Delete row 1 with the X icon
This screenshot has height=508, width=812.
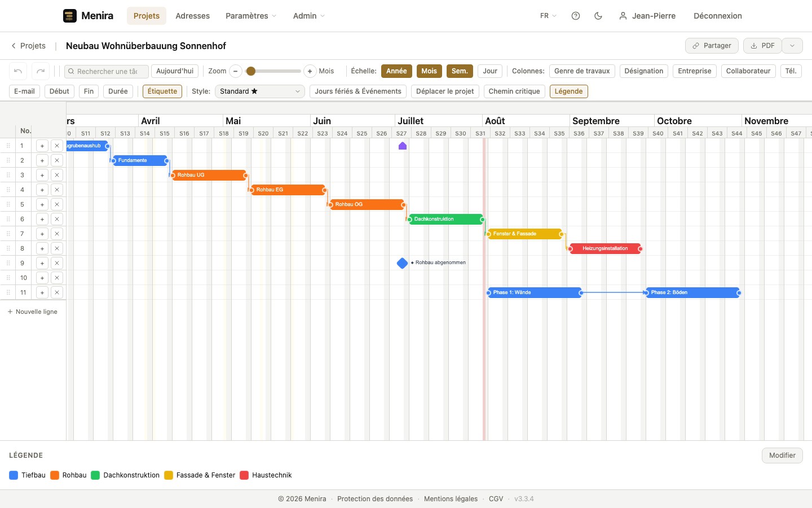pyautogui.click(x=57, y=146)
